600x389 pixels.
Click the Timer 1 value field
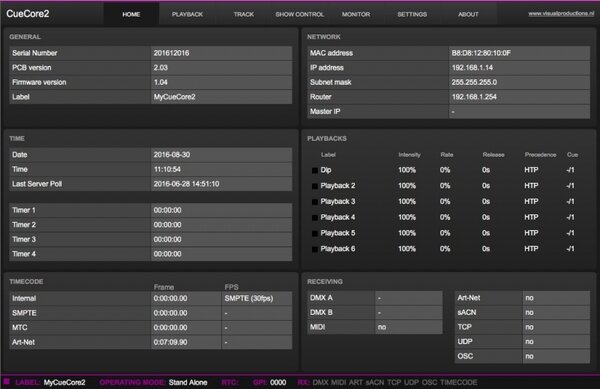pos(222,210)
